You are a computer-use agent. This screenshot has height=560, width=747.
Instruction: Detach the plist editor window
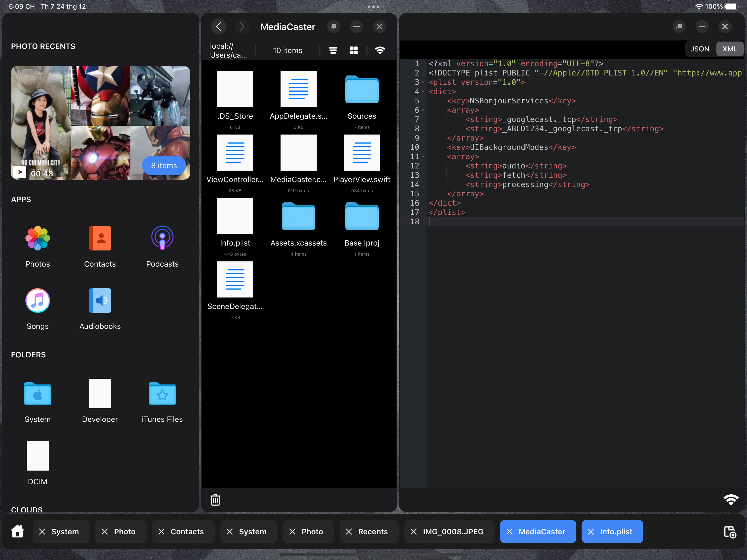(x=679, y=27)
